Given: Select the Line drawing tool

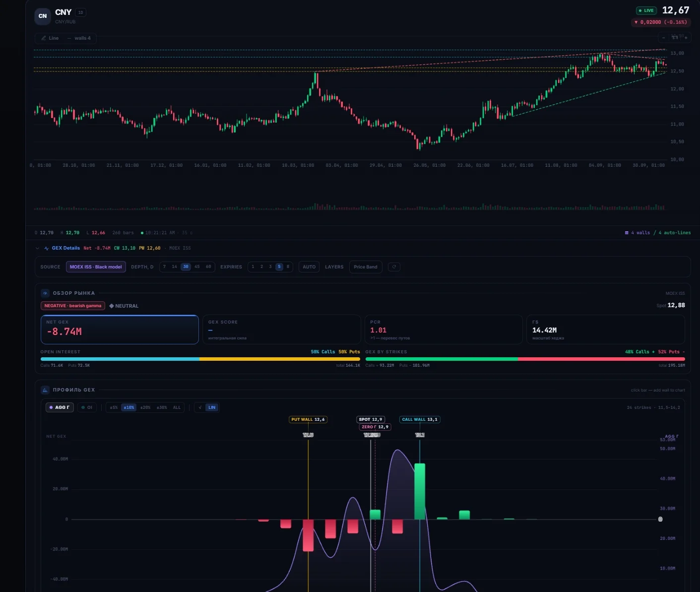Looking at the screenshot, I should 50,38.
